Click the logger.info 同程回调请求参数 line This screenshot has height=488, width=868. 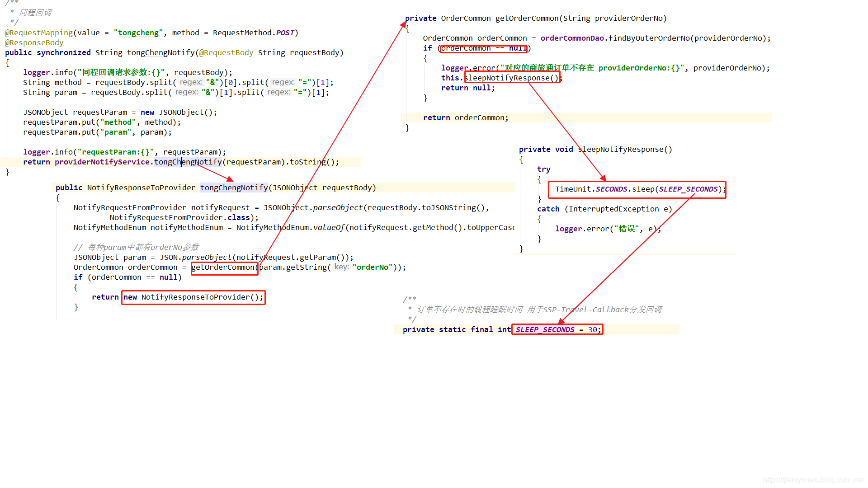point(128,72)
